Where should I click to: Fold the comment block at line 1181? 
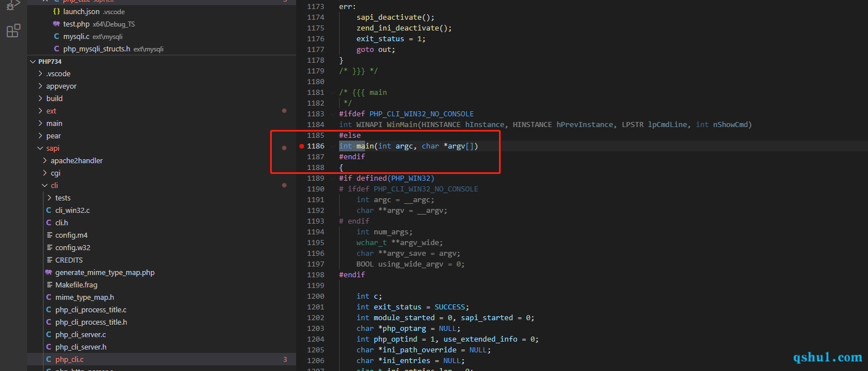click(x=332, y=93)
